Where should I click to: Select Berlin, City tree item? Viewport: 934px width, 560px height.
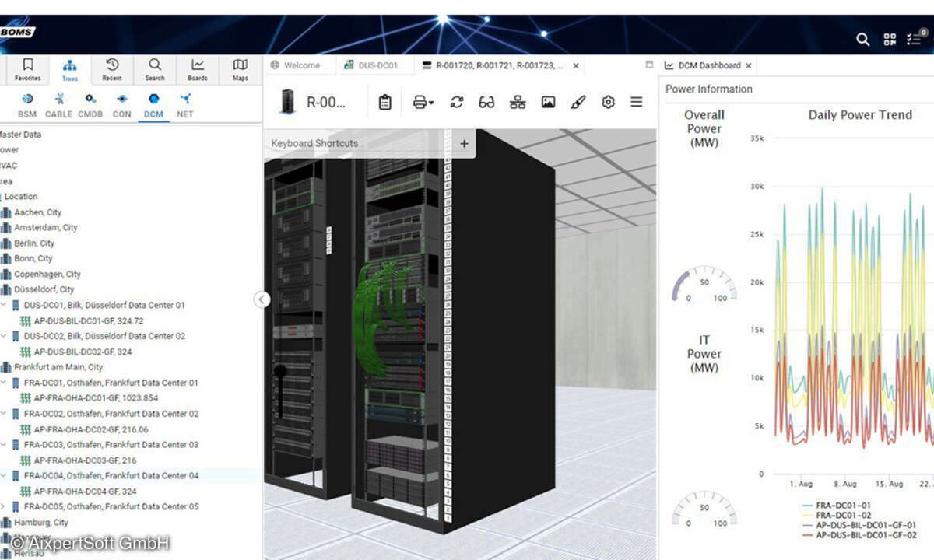[34, 243]
